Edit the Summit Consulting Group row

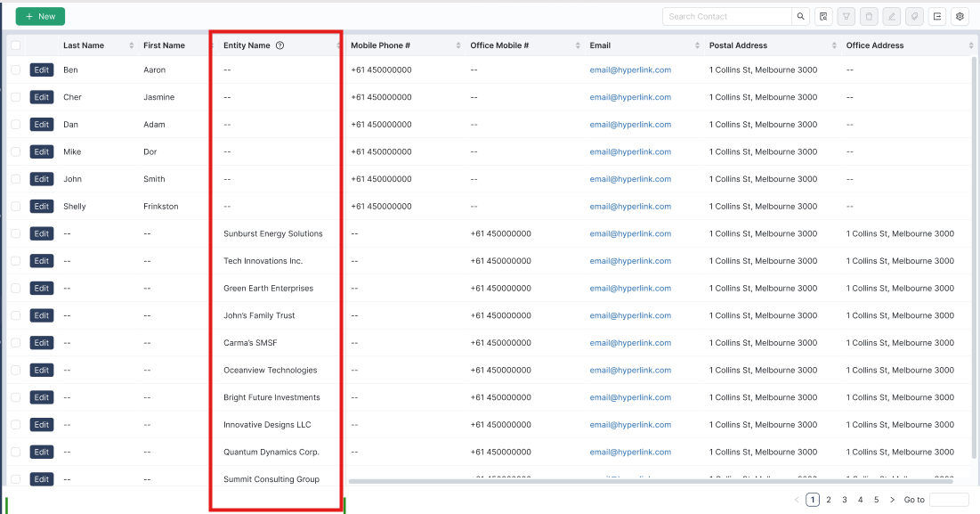(42, 479)
